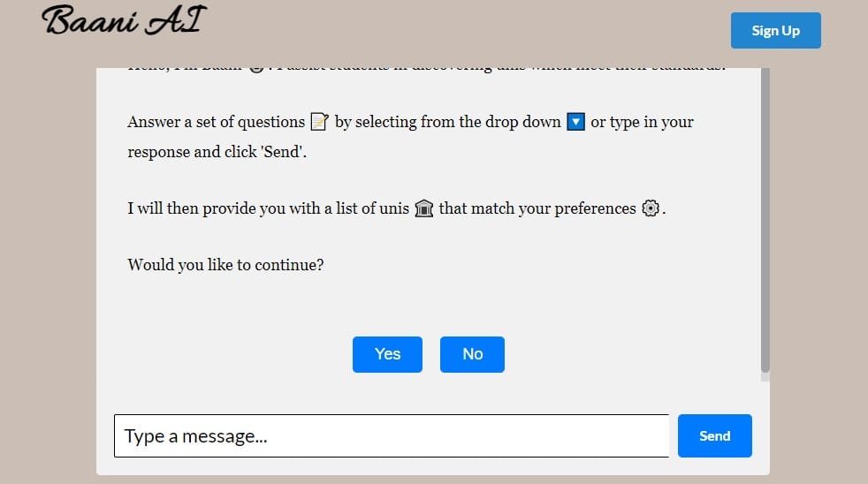
Task: Click the 'that match your preferences' text
Action: 537,209
